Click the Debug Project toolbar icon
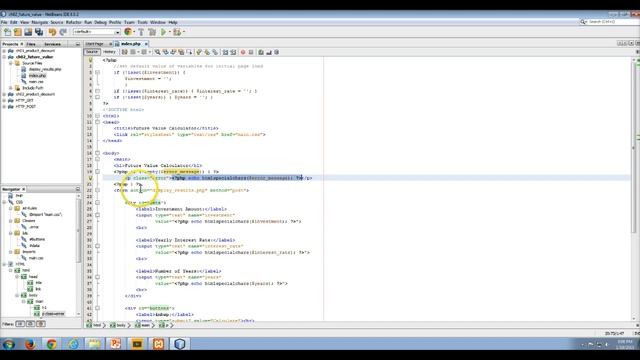This screenshot has height=360, width=640. [177, 32]
